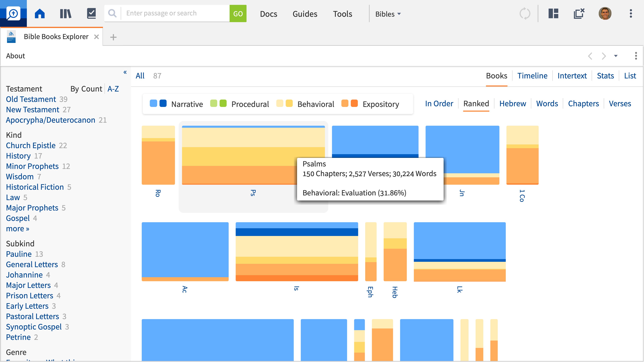
Task: Select the Books view tab
Action: 496,76
